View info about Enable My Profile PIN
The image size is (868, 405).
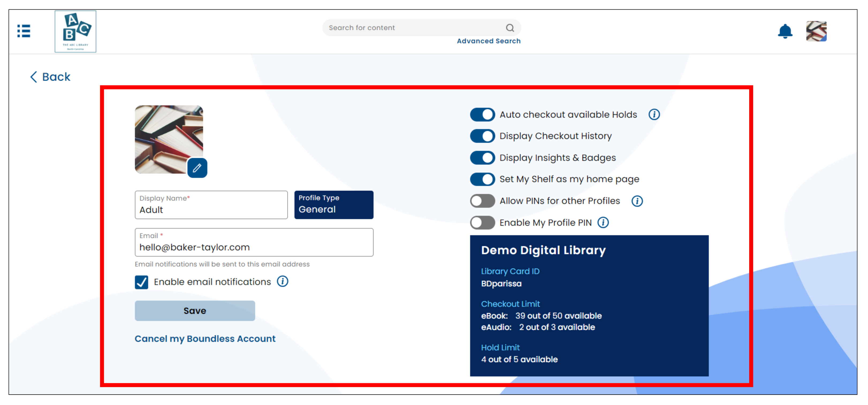(x=603, y=222)
